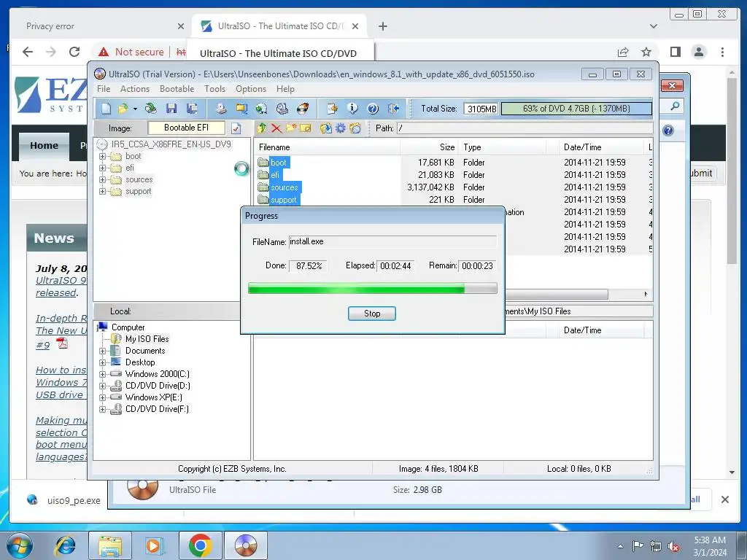The height and width of the screenshot is (560, 747).
Task: Click the Save As toolbar icon
Action: 192,109
